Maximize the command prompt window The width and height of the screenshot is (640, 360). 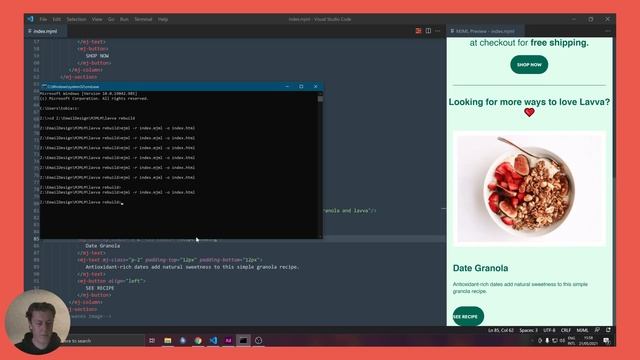coord(301,87)
